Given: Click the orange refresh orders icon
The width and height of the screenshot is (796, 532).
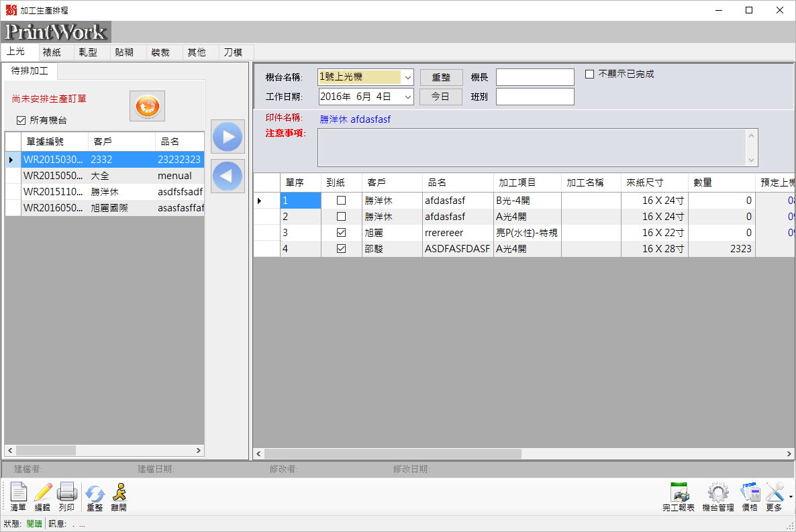Looking at the screenshot, I should [147, 106].
